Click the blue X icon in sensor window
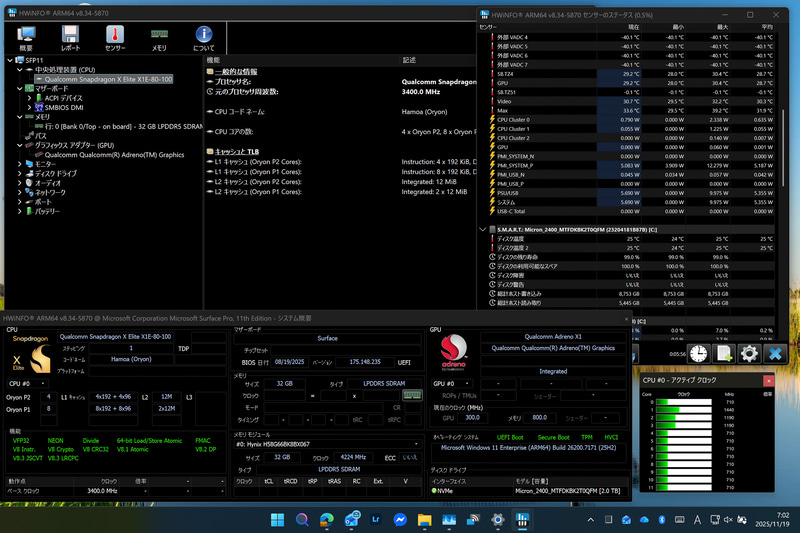 click(775, 353)
